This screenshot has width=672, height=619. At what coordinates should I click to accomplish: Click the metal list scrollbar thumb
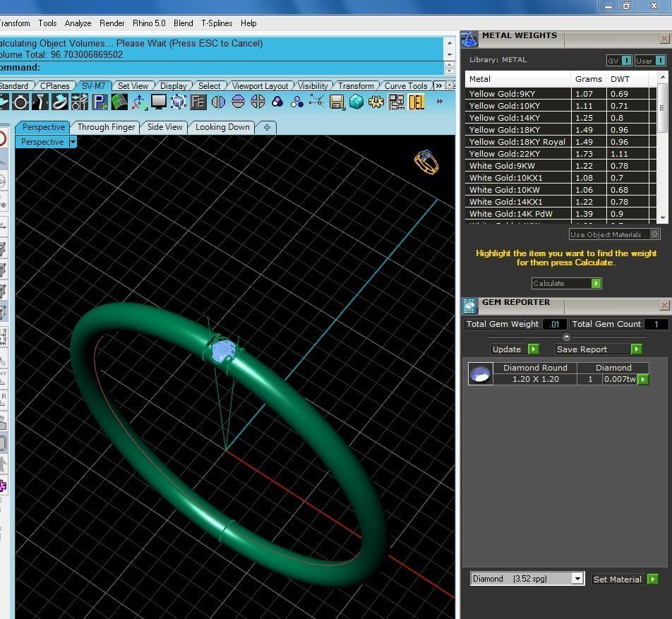click(663, 108)
